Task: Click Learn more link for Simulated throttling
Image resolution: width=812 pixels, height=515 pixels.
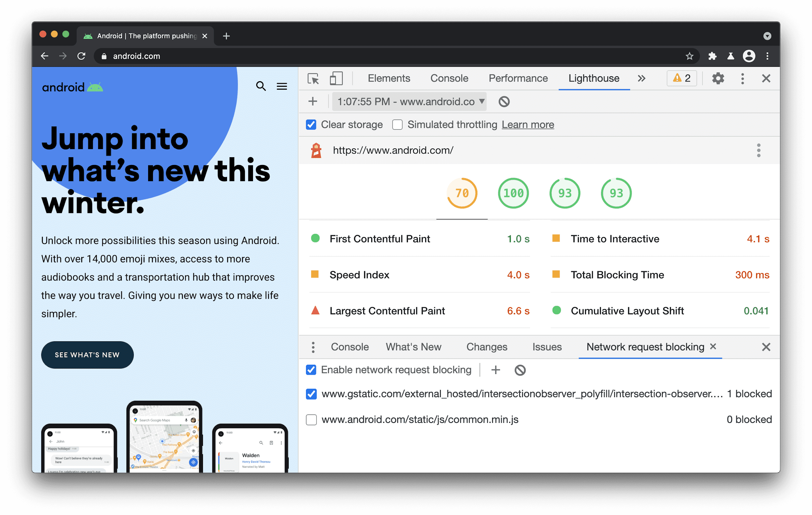Action: (527, 125)
